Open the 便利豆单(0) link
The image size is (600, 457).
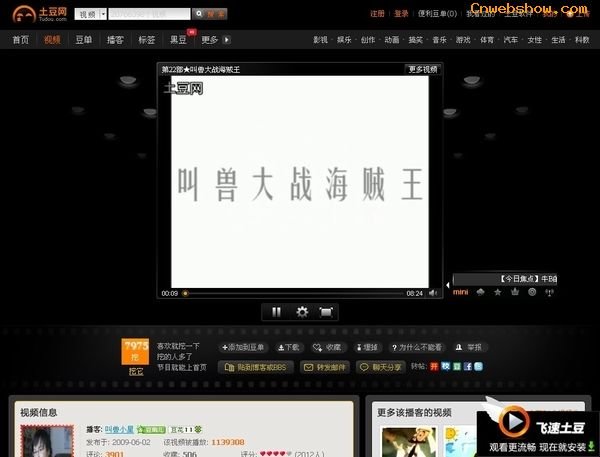[x=437, y=14]
